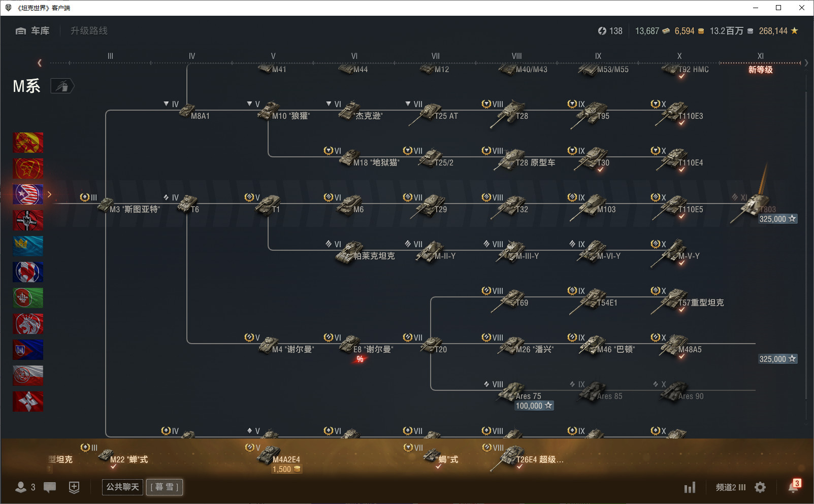Switch to the 升级路线 tab
814x504 pixels.
tap(89, 31)
